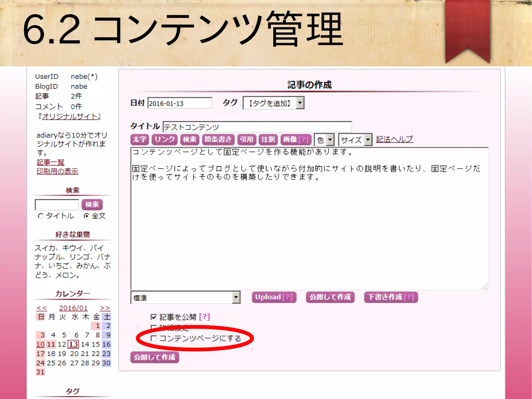The height and width of the screenshot is (399, 532).
Task: Click the sidebar 検索 search button
Action: (92, 205)
